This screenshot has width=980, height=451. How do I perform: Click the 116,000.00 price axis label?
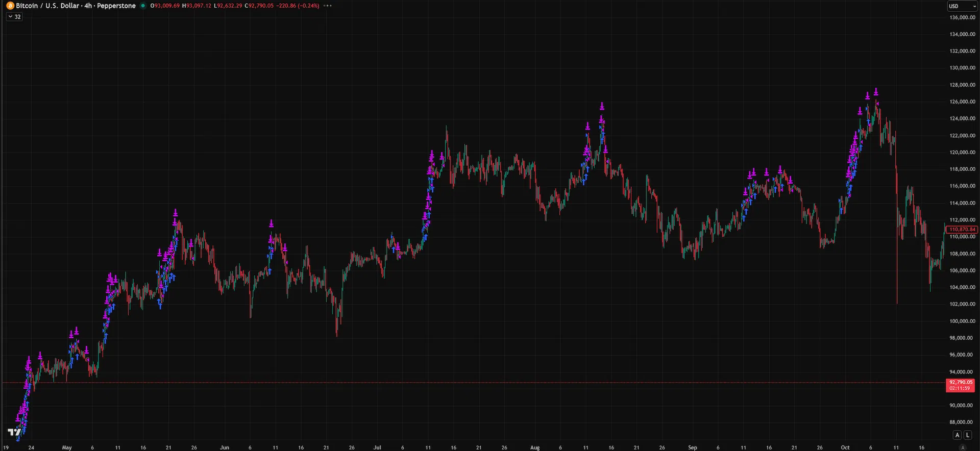point(962,186)
